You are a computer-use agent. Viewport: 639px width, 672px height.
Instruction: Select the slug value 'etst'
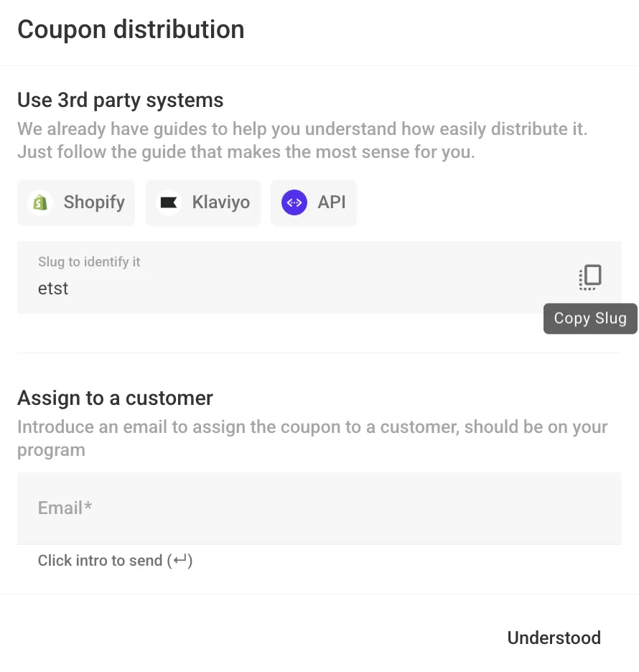(53, 289)
